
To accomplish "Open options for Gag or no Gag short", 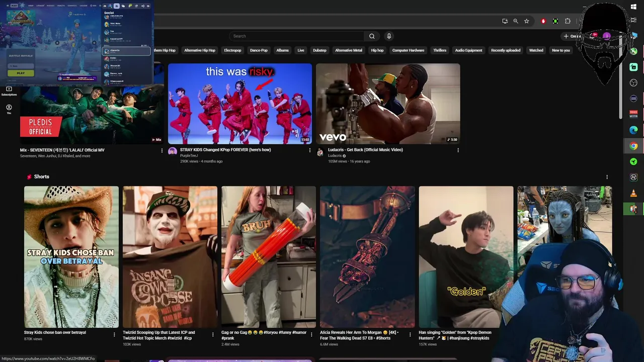I will pyautogui.click(x=311, y=334).
